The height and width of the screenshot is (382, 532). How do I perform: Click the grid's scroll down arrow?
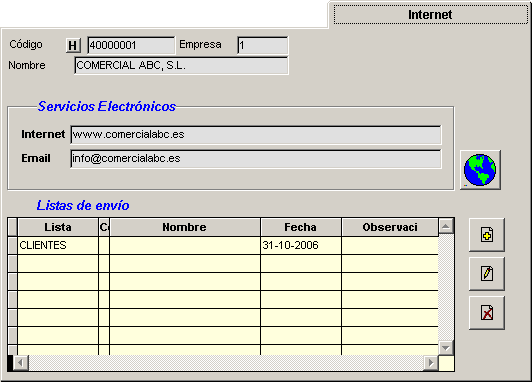tap(446, 348)
